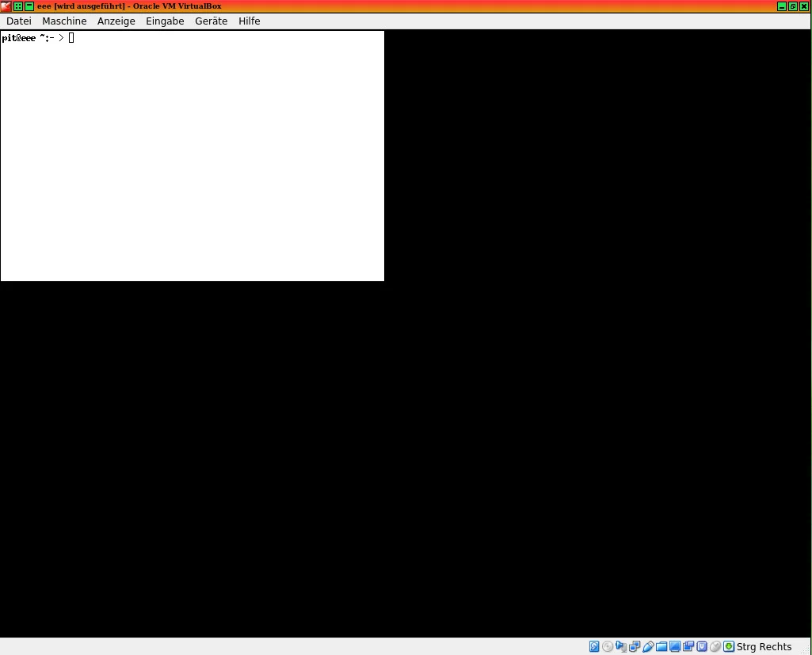
Task: Click the display settings status icon
Action: point(675,646)
